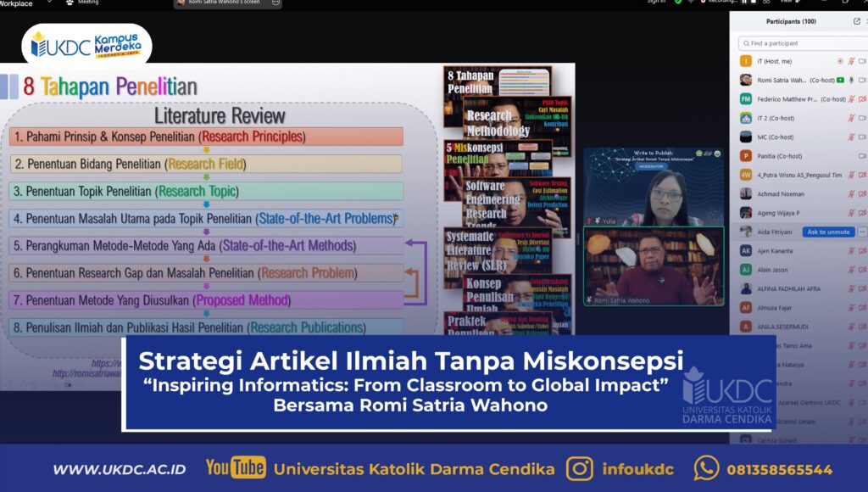Click the WhatsApp icon beside 081358565544
The height and width of the screenshot is (492, 868).
point(706,468)
